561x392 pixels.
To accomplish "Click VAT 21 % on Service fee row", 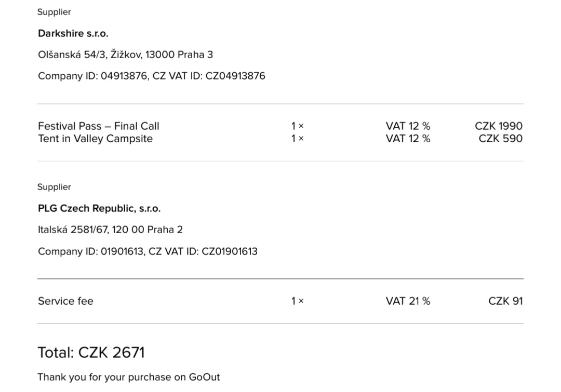I will 408,301.
